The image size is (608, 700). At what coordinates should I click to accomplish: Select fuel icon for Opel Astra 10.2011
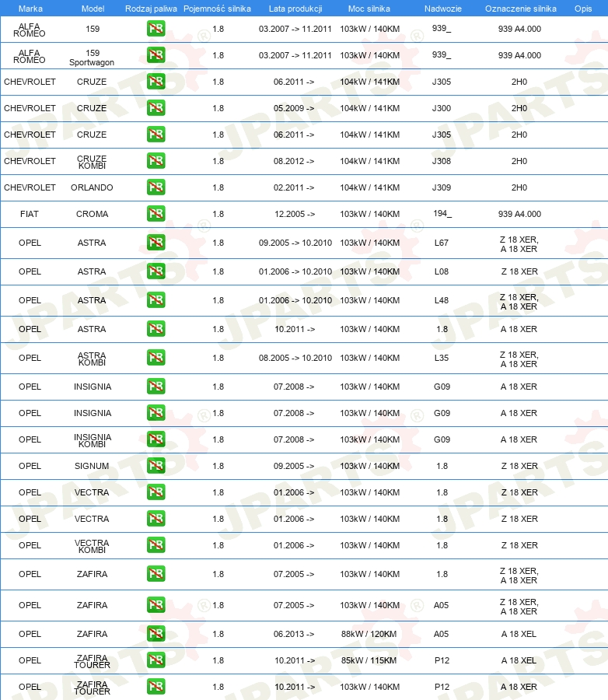coord(155,328)
